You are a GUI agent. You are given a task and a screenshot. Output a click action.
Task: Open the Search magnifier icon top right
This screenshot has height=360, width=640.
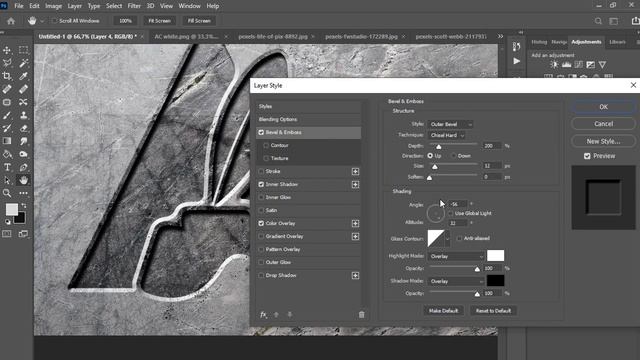pos(598,21)
